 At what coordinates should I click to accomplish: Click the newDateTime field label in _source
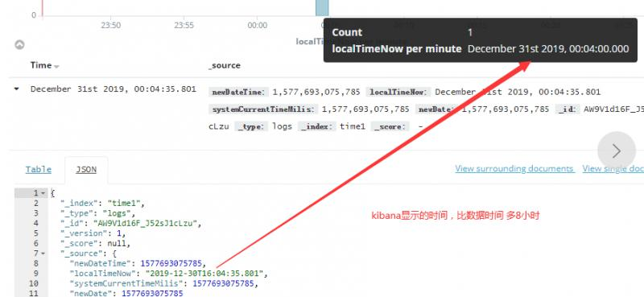pos(239,92)
